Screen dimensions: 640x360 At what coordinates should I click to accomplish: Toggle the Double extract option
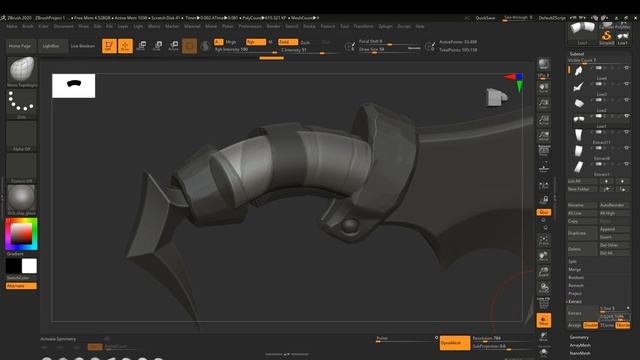(x=591, y=325)
